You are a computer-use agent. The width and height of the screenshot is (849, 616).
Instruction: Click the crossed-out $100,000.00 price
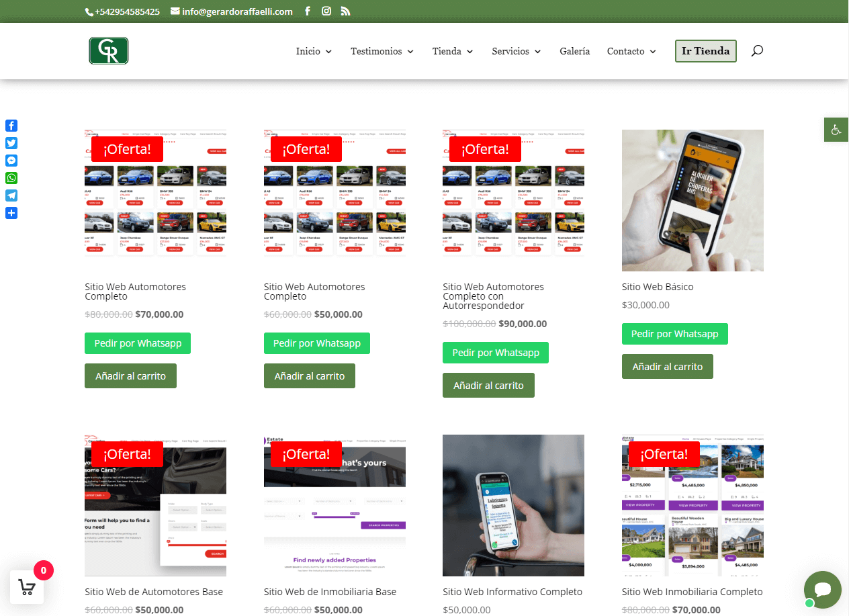469,324
